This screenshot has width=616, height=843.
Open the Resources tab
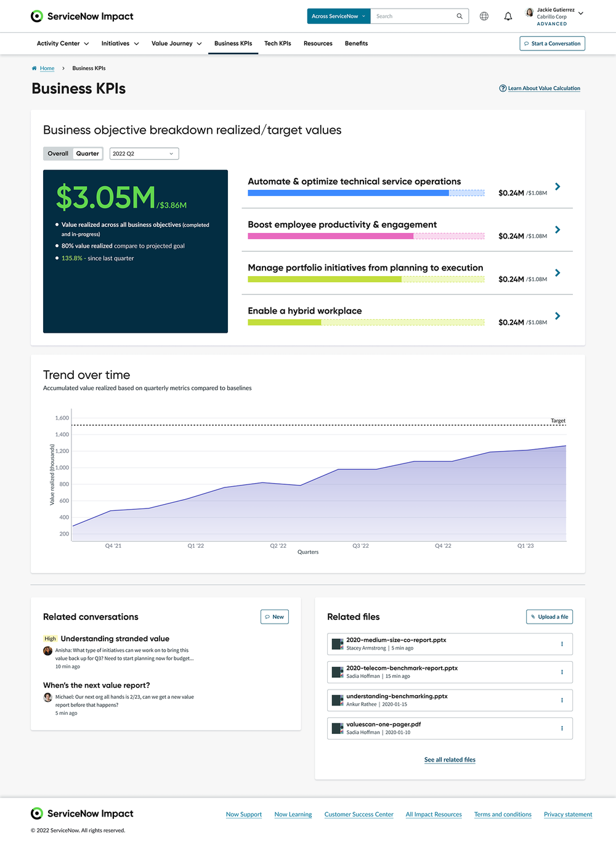[318, 43]
